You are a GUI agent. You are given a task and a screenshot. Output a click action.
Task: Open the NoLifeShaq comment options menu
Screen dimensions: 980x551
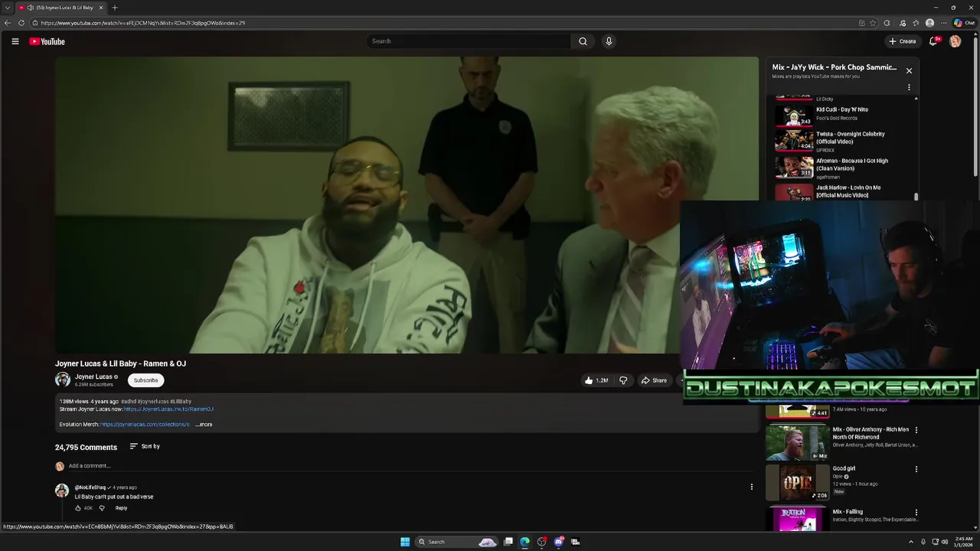point(751,487)
